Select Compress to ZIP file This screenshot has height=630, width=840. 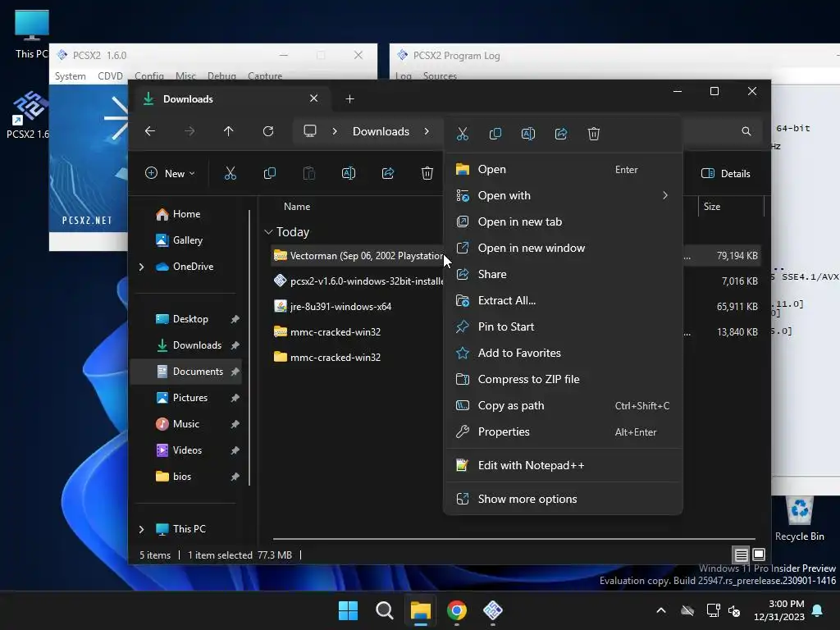pyautogui.click(x=563, y=379)
